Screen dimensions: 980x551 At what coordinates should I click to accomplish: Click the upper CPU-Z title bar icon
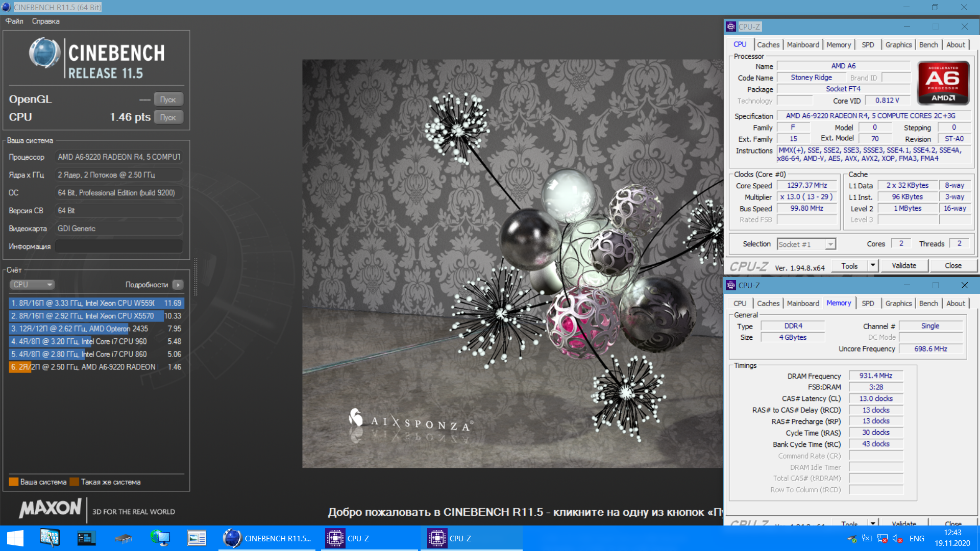pos(731,27)
